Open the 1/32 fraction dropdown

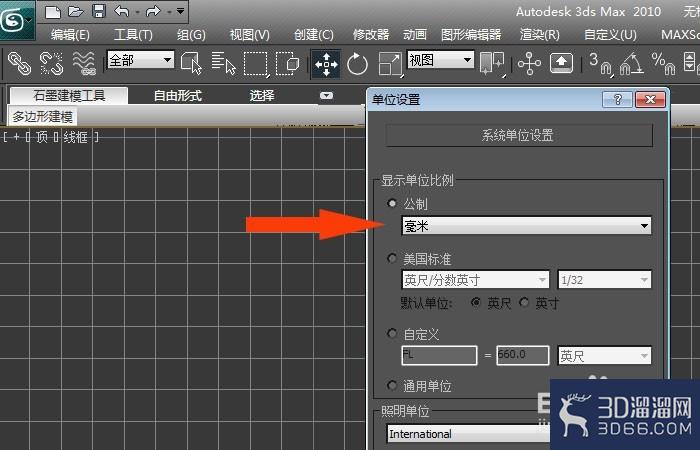(604, 280)
